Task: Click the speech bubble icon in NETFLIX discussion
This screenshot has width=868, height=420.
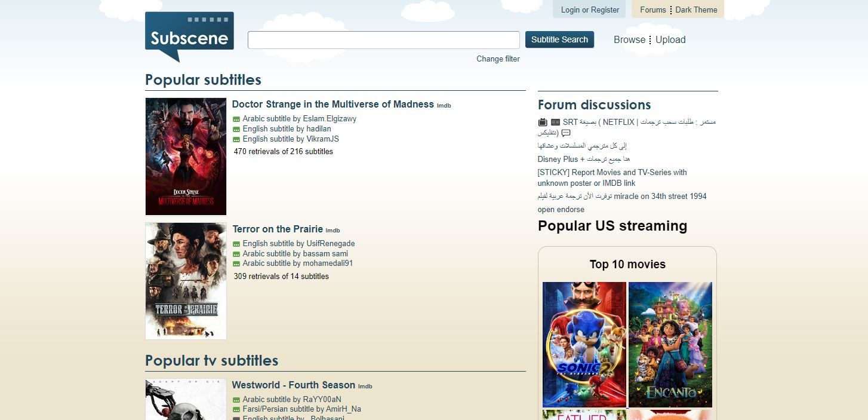Action: pyautogui.click(x=566, y=133)
